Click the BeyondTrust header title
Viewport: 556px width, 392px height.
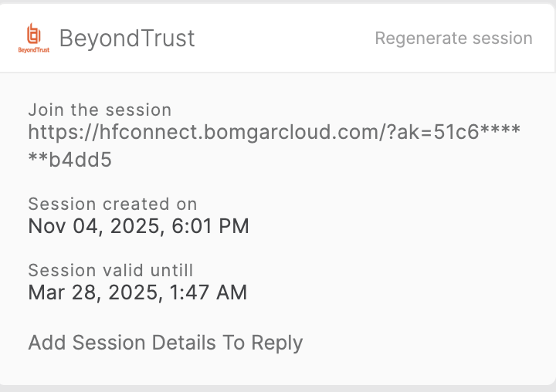(x=127, y=38)
